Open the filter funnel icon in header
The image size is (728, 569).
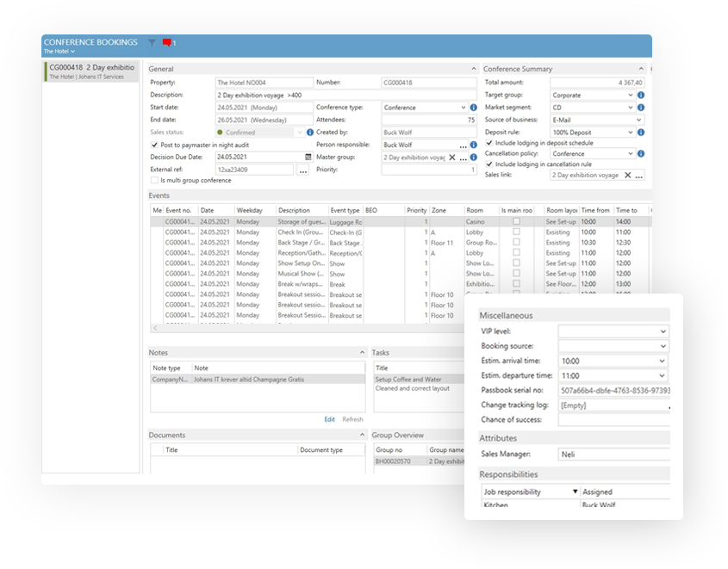(x=152, y=43)
